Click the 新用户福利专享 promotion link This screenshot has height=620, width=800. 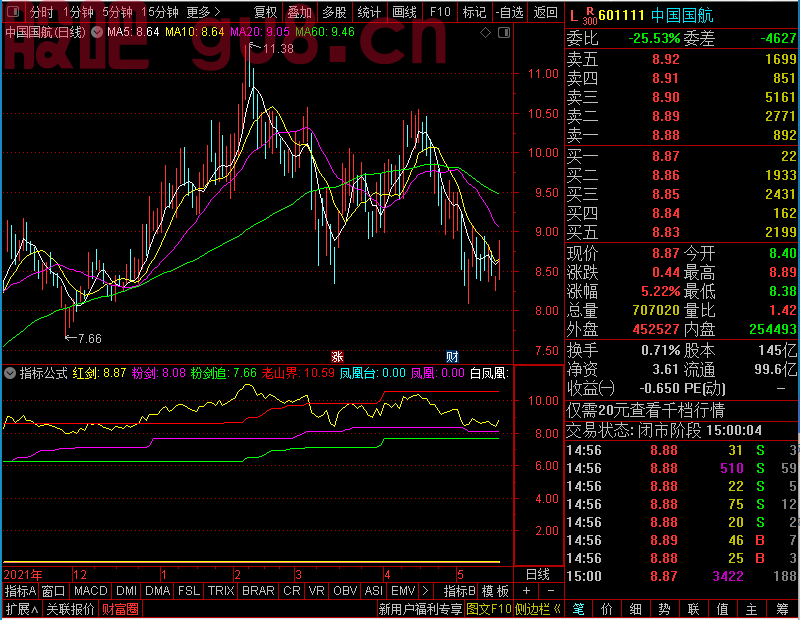(420, 609)
